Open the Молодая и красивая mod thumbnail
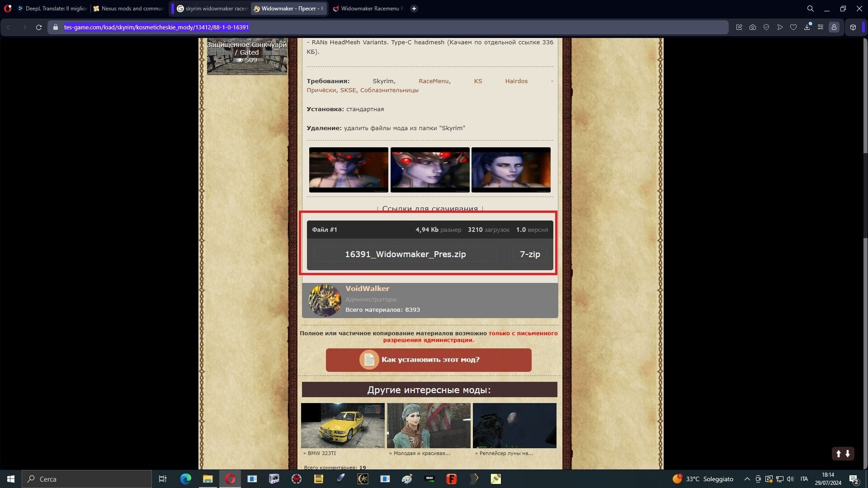The width and height of the screenshot is (868, 488). pyautogui.click(x=429, y=426)
